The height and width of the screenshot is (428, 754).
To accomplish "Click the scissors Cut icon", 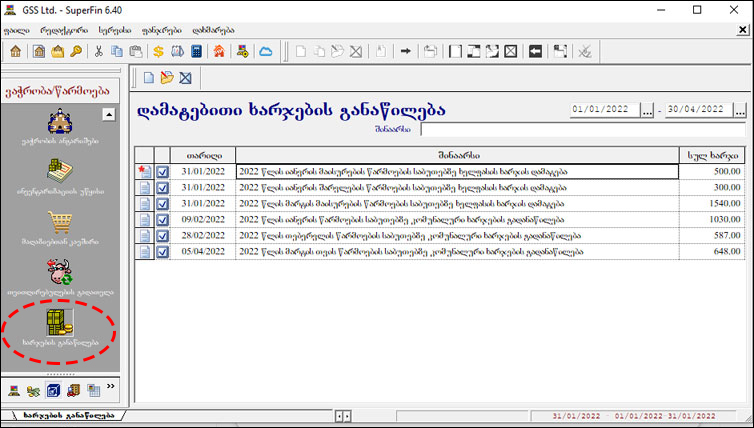I will tap(99, 51).
